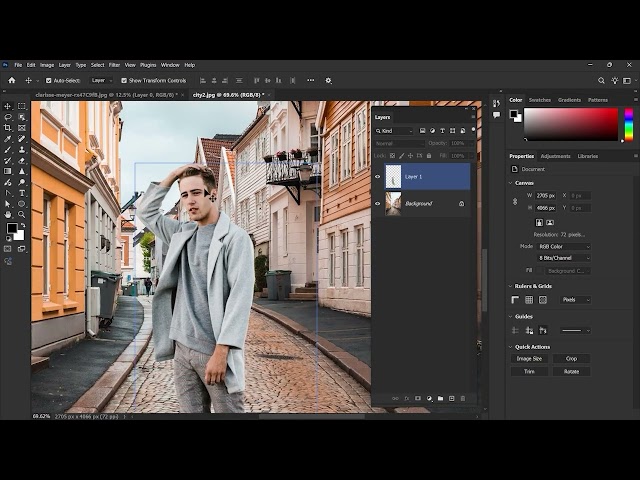Pick a color in the red color field
The image size is (640, 480).
pos(571,124)
